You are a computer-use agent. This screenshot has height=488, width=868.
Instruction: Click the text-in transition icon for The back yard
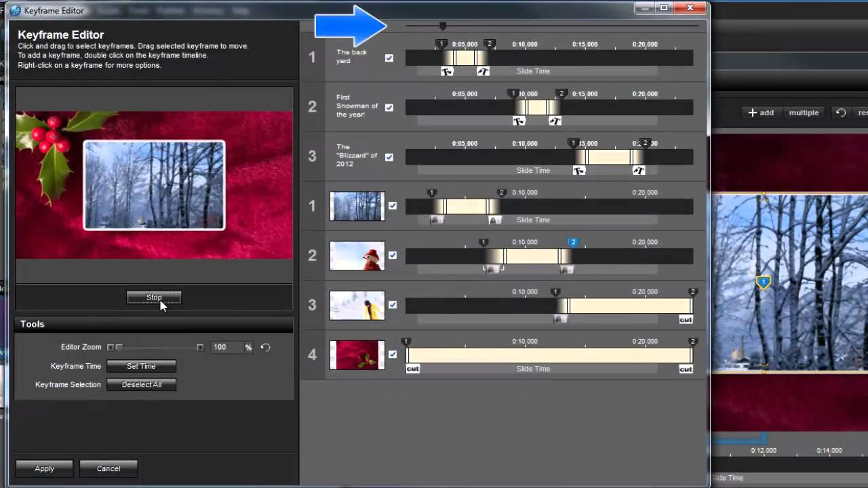coord(447,71)
